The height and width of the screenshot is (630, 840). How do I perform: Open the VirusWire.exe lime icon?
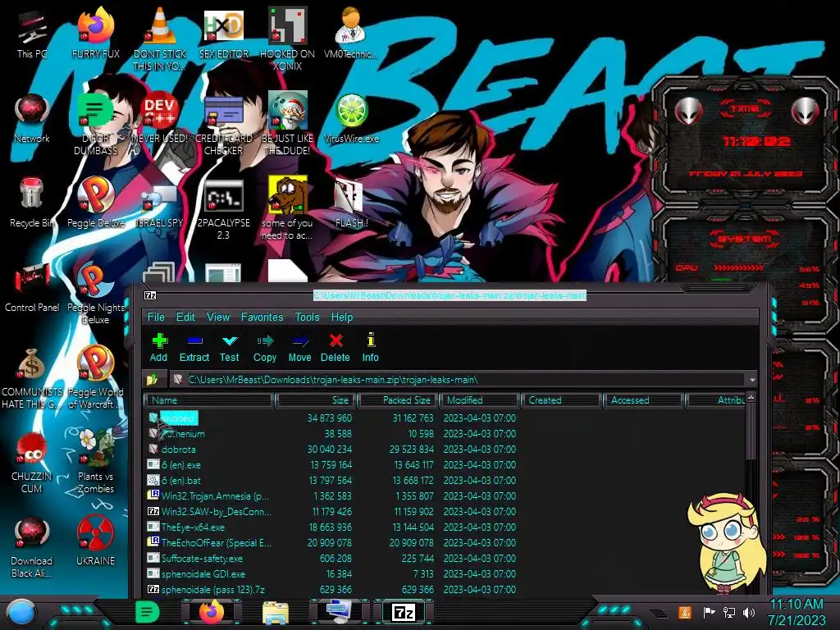[x=351, y=118]
